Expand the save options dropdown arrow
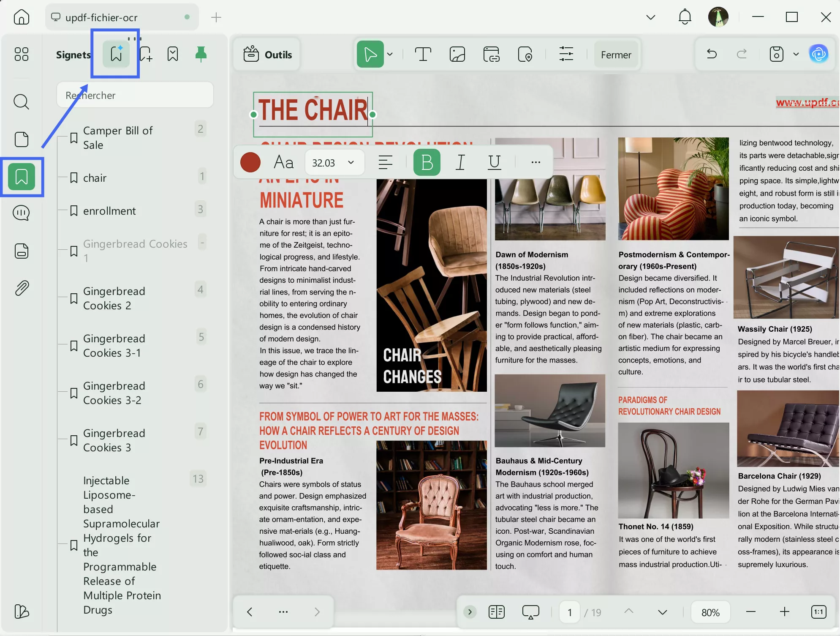Viewport: 840px width, 636px height. pyautogui.click(x=796, y=54)
